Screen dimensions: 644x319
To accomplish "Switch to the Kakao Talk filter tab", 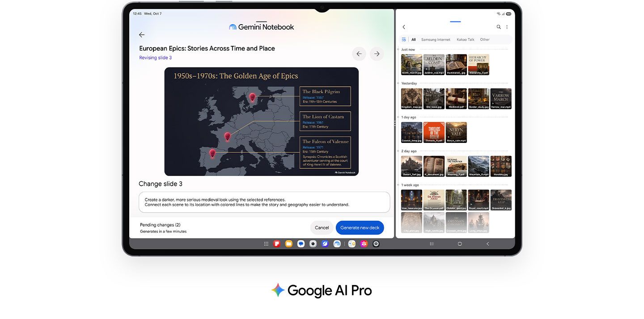I will (x=466, y=40).
